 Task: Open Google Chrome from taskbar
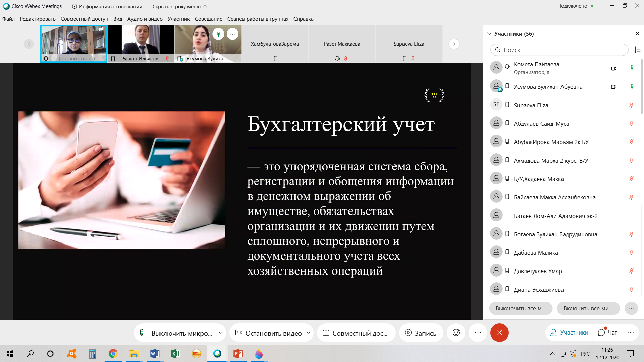(113, 354)
